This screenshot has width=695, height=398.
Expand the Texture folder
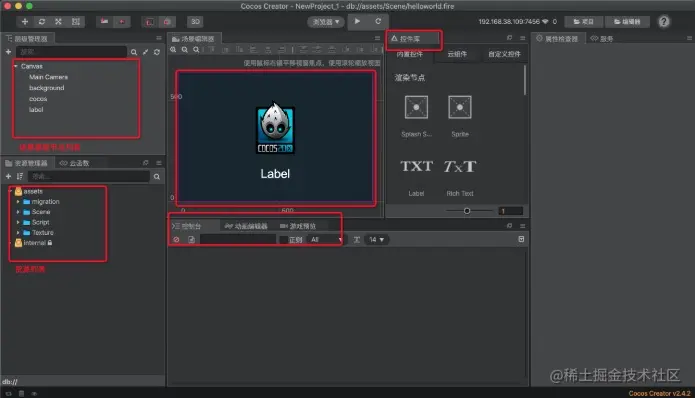pyautogui.click(x=18, y=232)
